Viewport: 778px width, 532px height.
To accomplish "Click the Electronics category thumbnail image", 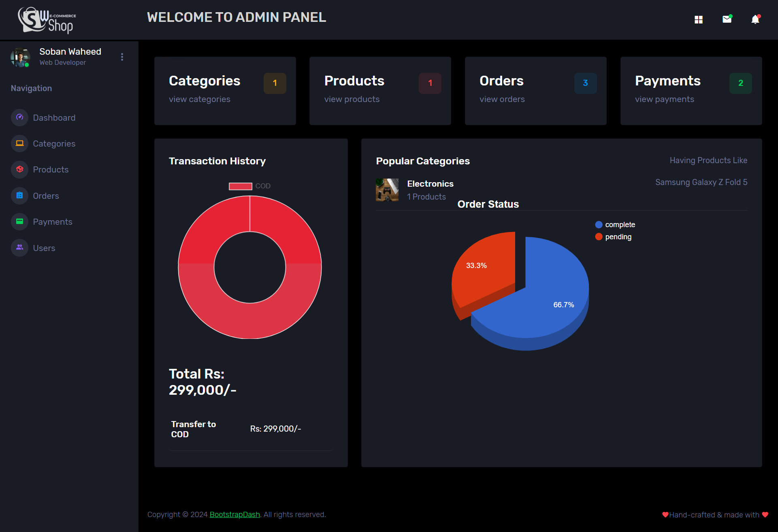I will 387,190.
